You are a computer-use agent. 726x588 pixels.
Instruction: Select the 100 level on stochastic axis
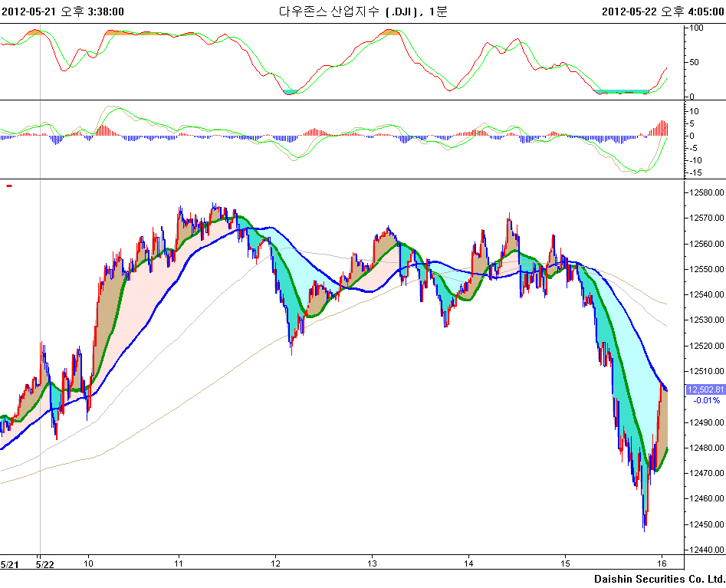[697, 28]
